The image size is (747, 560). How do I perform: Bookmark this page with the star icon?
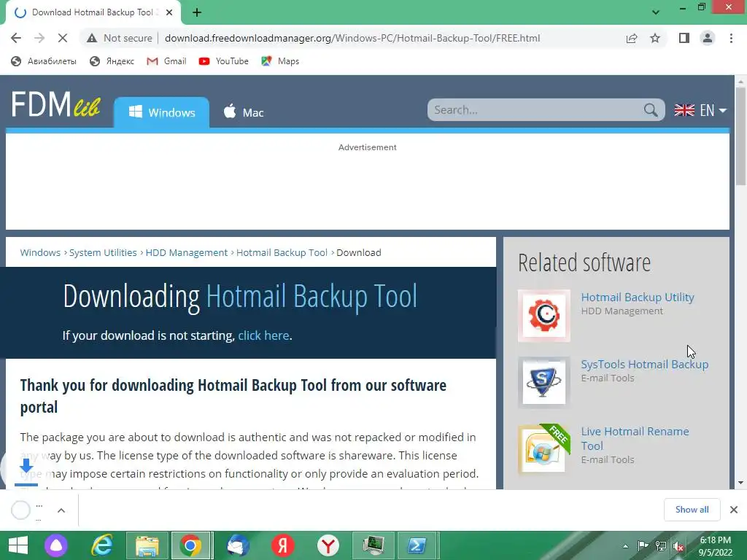point(655,38)
